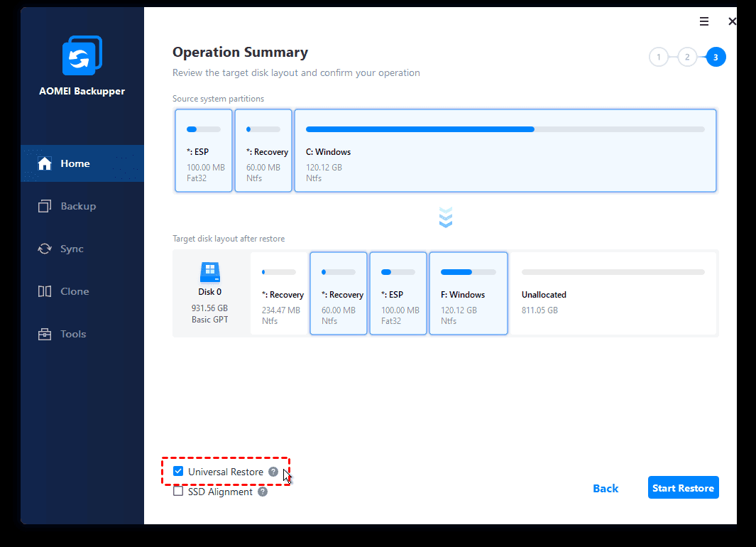Go to the Home sidebar item
The width and height of the screenshot is (756, 547).
[x=75, y=163]
